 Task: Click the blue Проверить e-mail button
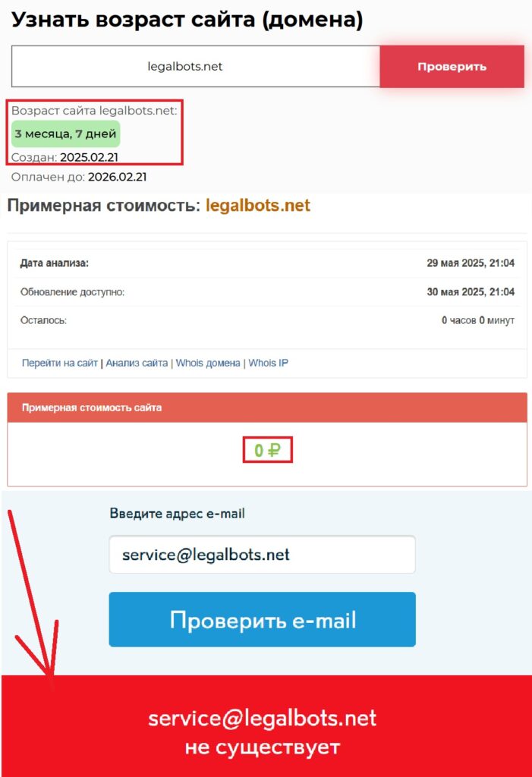point(263,619)
